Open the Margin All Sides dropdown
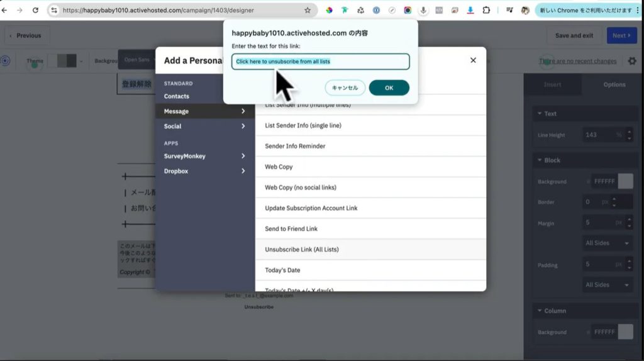 pyautogui.click(x=608, y=243)
